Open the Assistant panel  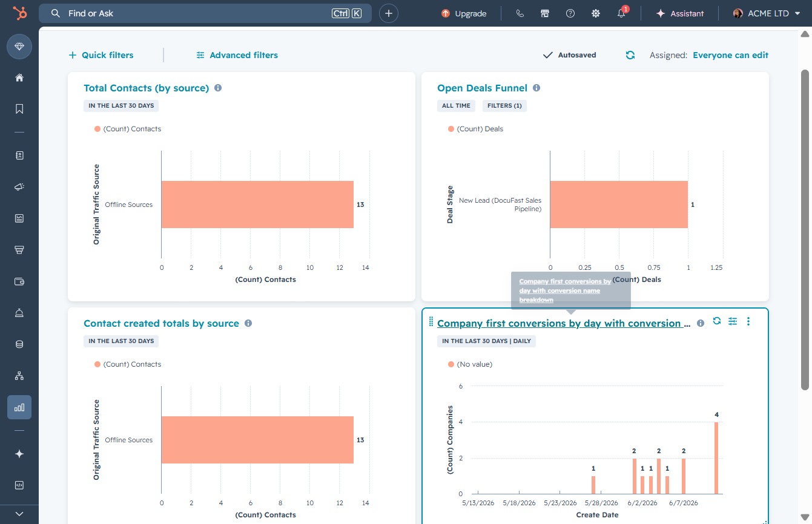tap(680, 13)
